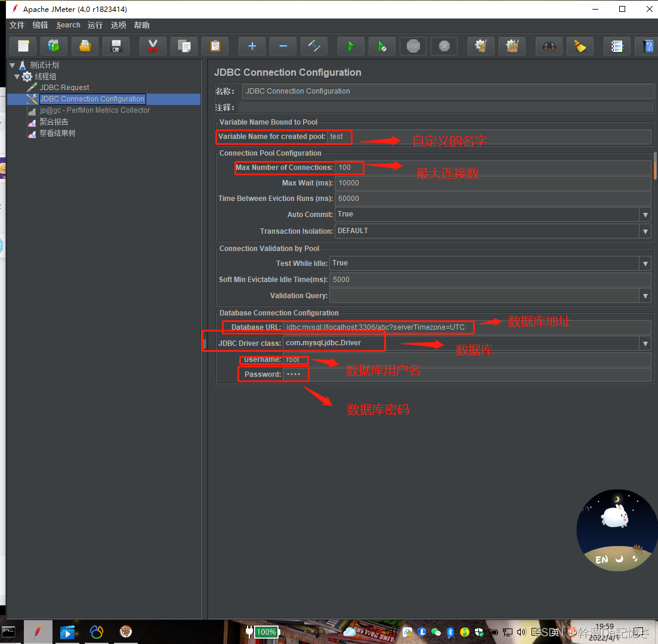Open the Test While Idle dropdown

[x=645, y=264]
